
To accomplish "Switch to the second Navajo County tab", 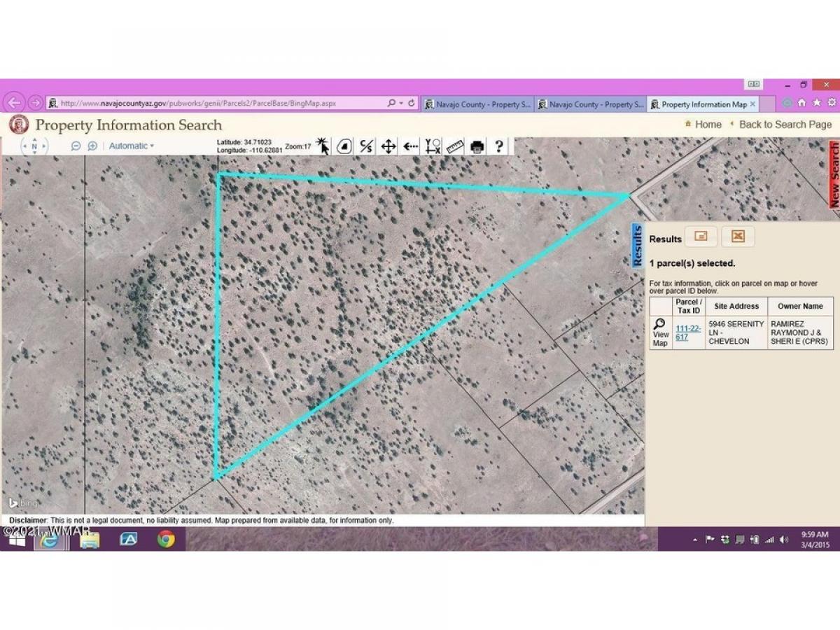I will point(590,104).
